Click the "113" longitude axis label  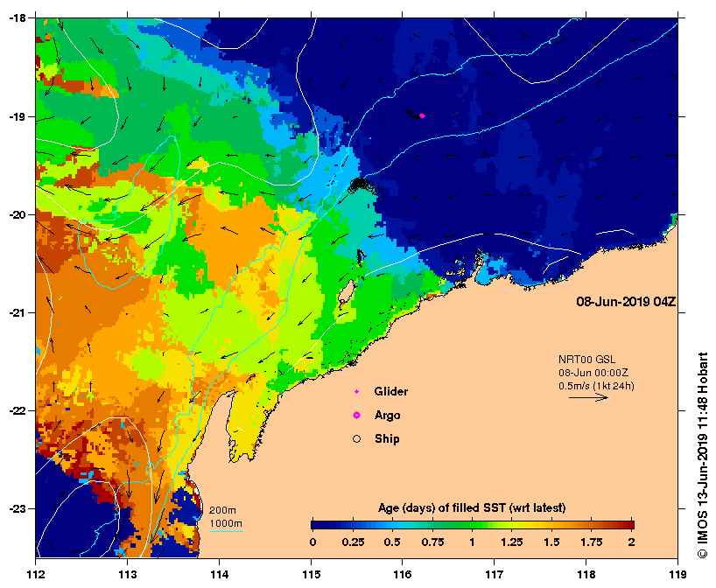pos(127,574)
